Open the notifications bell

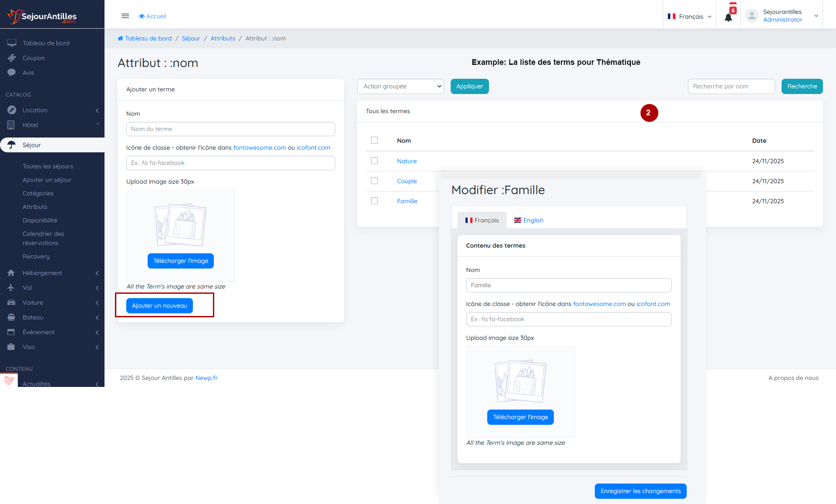tap(728, 17)
